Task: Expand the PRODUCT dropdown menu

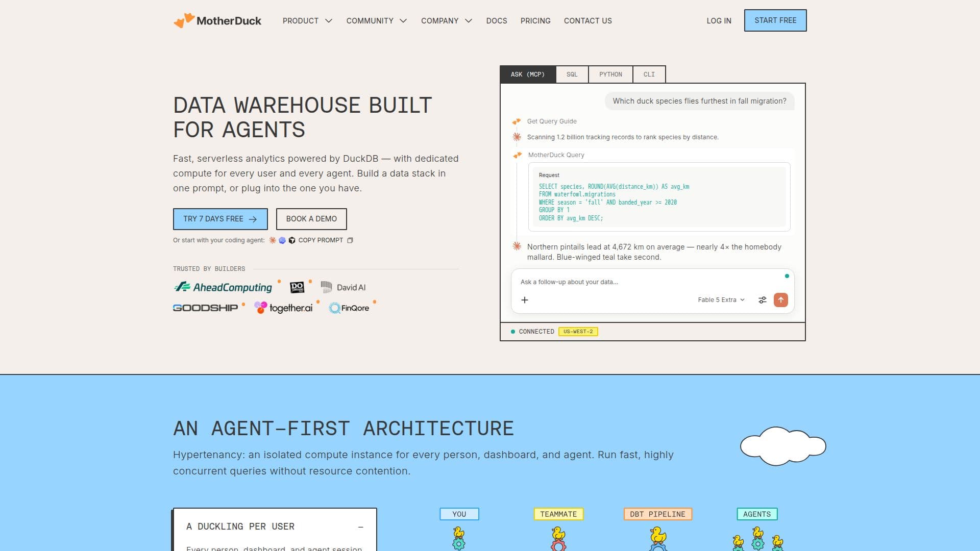Action: coord(307,21)
